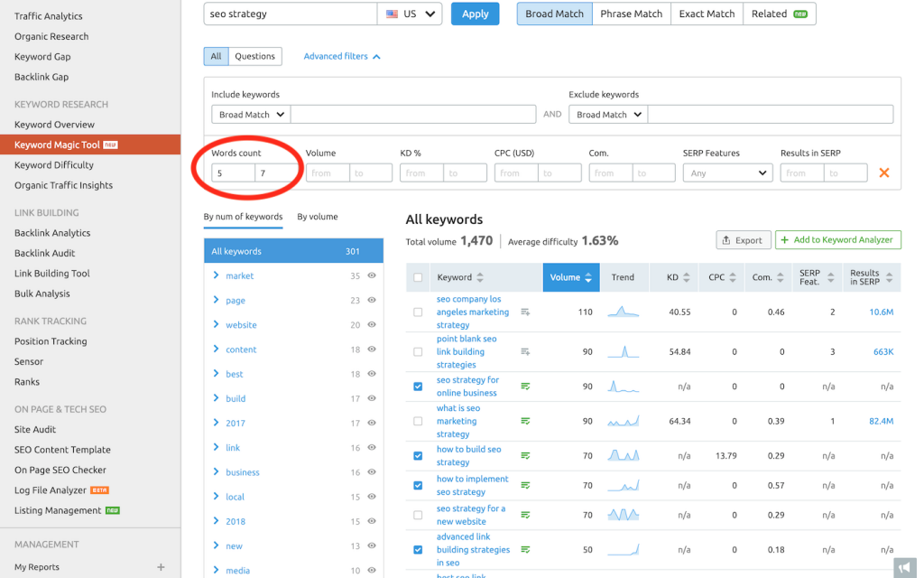Toggle eye icon for the 'content' group
The image size is (924, 578).
tap(372, 350)
